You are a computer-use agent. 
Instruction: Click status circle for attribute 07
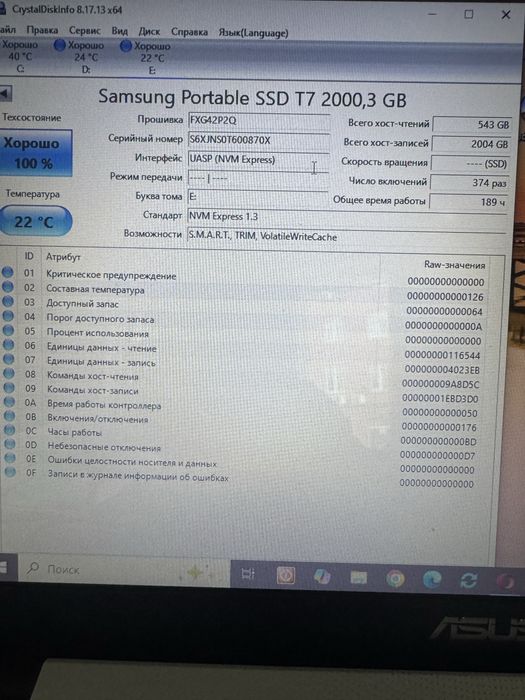pos(9,359)
